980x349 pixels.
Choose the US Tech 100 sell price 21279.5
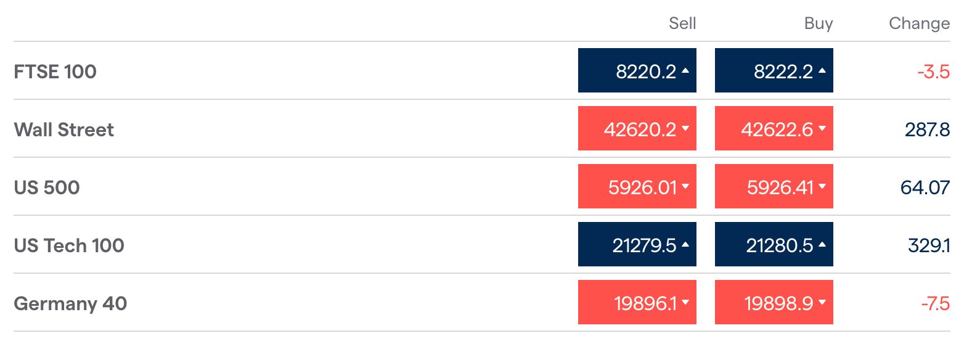[x=637, y=244]
